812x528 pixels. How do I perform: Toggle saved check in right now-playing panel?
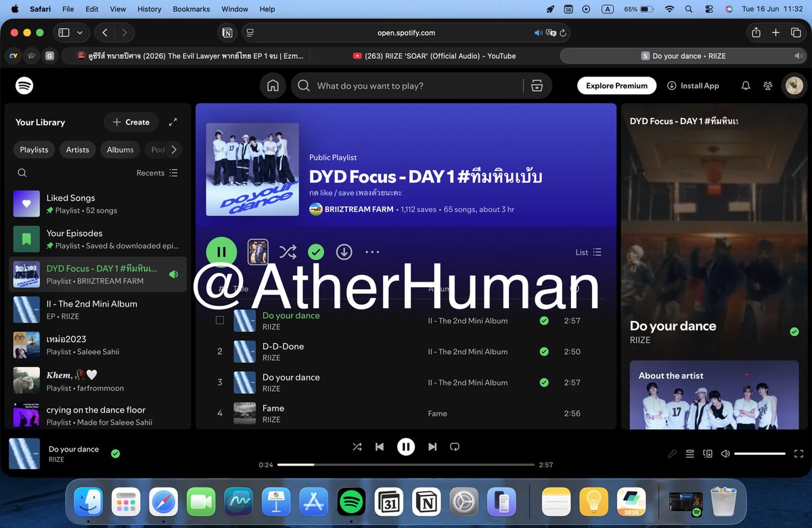tap(794, 332)
